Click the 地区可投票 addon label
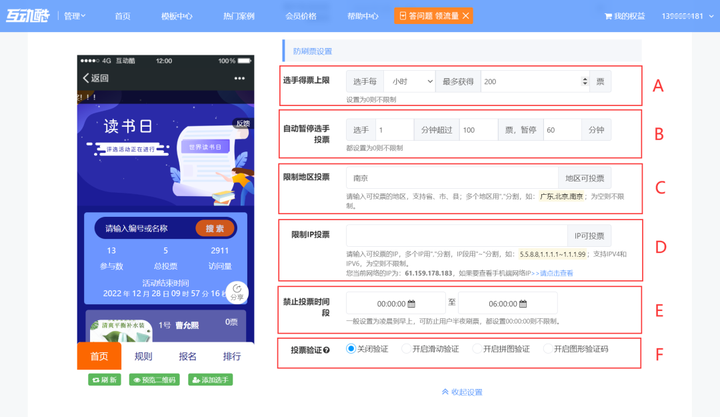The image size is (720, 417). pyautogui.click(x=585, y=178)
